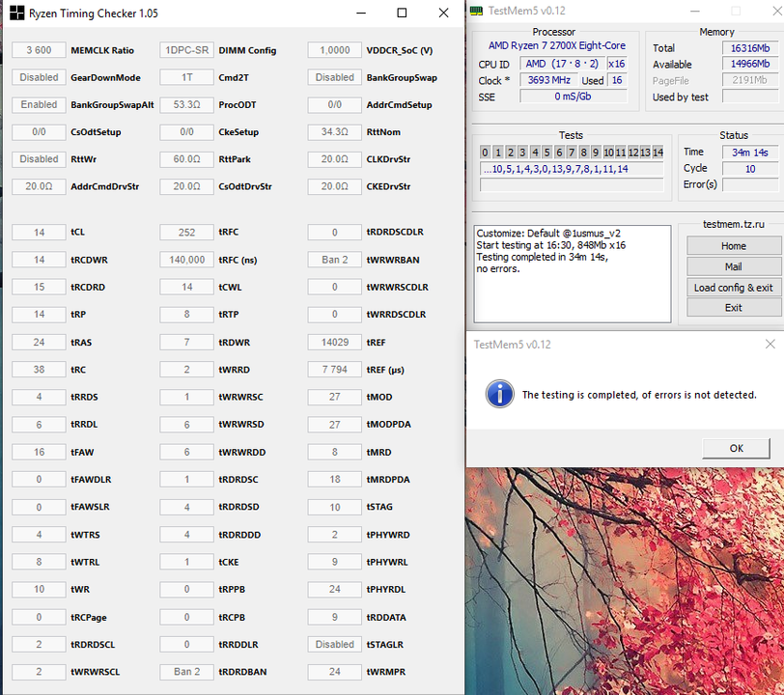Click the tRAS value 24
This screenshot has width=784, height=695.
(39, 342)
